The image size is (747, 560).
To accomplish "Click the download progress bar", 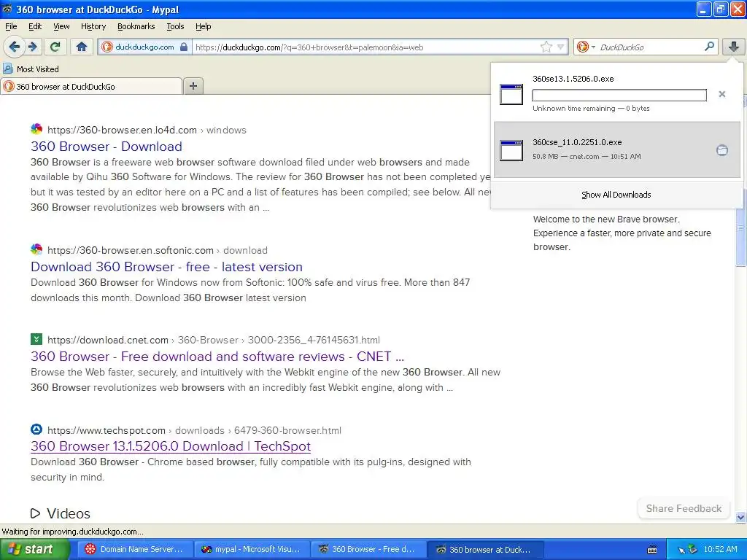I will [619, 95].
